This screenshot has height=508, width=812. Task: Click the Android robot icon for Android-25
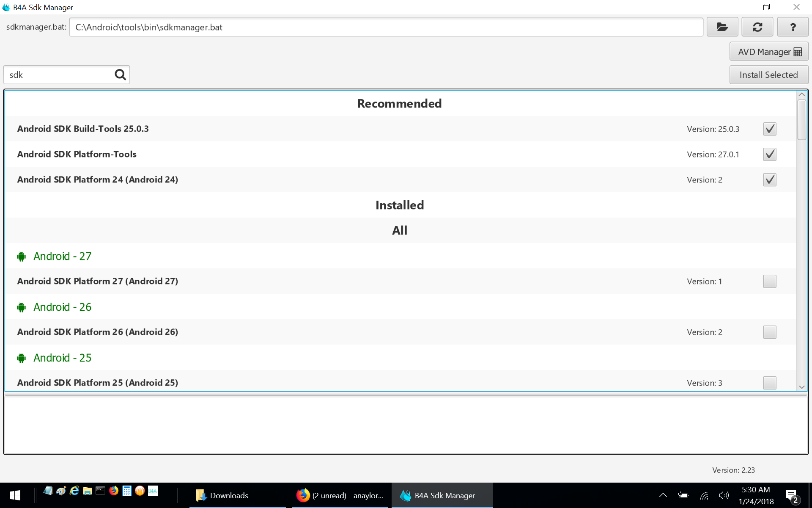(x=22, y=358)
